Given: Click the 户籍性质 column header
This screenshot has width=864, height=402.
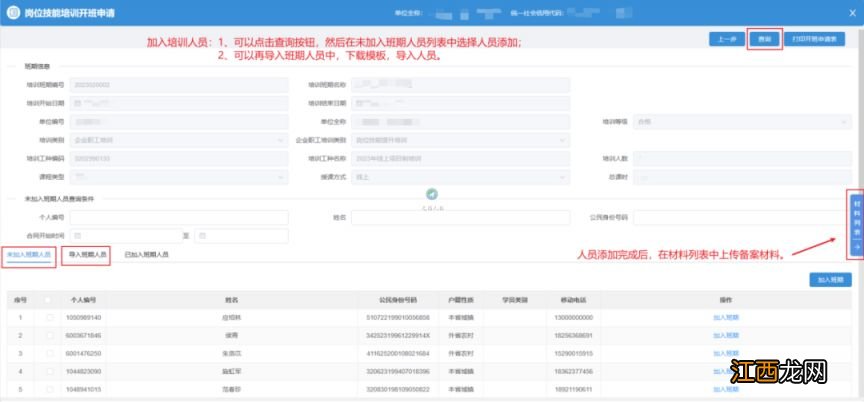Looking at the screenshot, I should [x=460, y=300].
